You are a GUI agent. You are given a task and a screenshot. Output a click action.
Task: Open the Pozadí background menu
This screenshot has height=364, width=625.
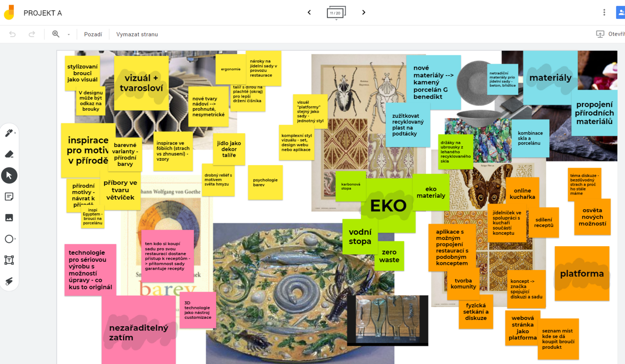click(x=93, y=34)
